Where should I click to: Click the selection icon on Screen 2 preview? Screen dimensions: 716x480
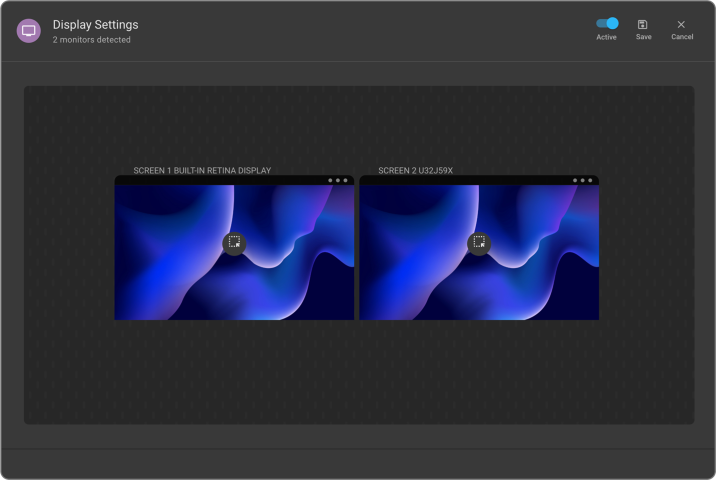point(479,243)
